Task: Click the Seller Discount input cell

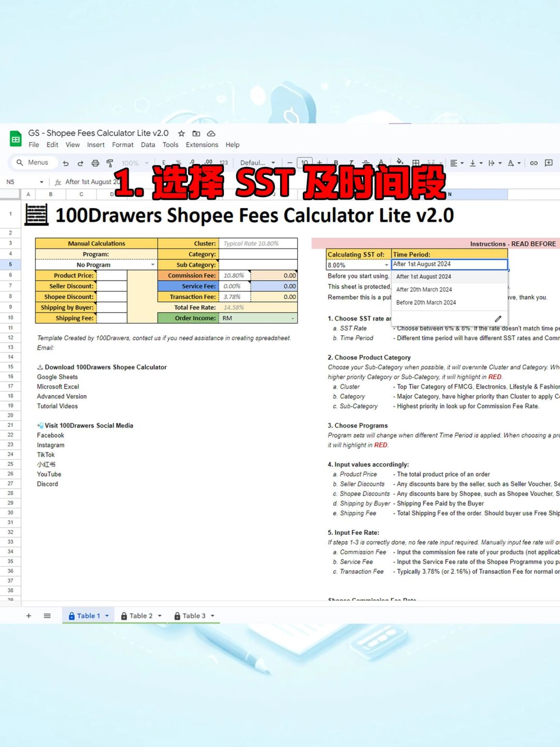Action: tap(111, 286)
